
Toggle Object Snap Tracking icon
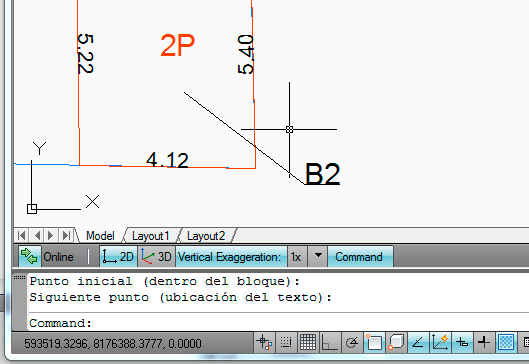[418, 342]
